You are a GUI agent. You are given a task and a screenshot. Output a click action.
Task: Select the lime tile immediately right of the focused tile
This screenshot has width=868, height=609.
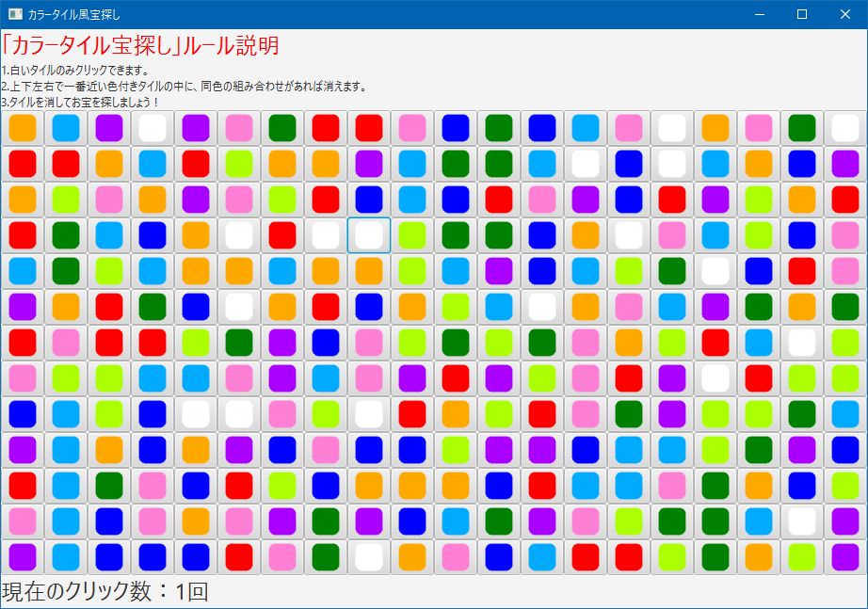coord(412,234)
